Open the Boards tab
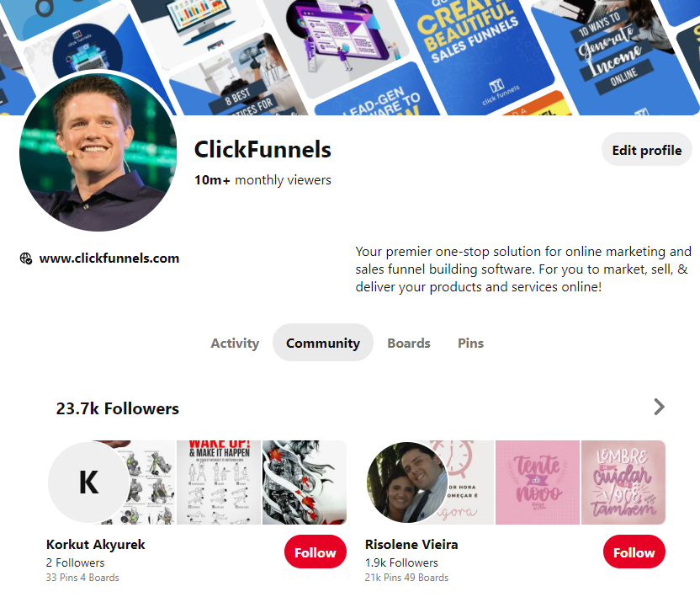The width and height of the screenshot is (700, 597). (409, 344)
